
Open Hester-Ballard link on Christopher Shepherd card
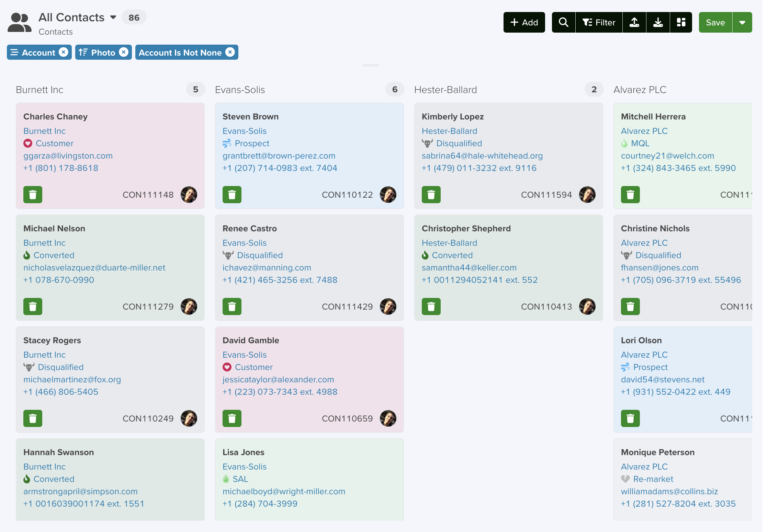tap(449, 243)
